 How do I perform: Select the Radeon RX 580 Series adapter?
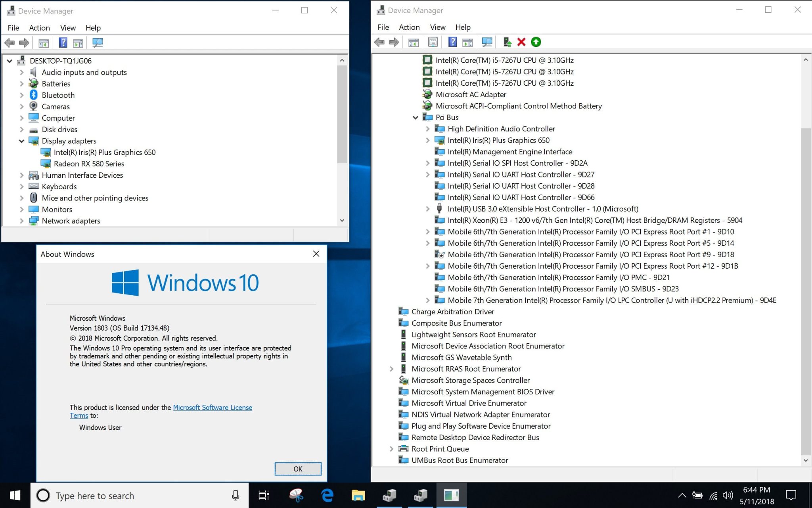[x=89, y=164]
